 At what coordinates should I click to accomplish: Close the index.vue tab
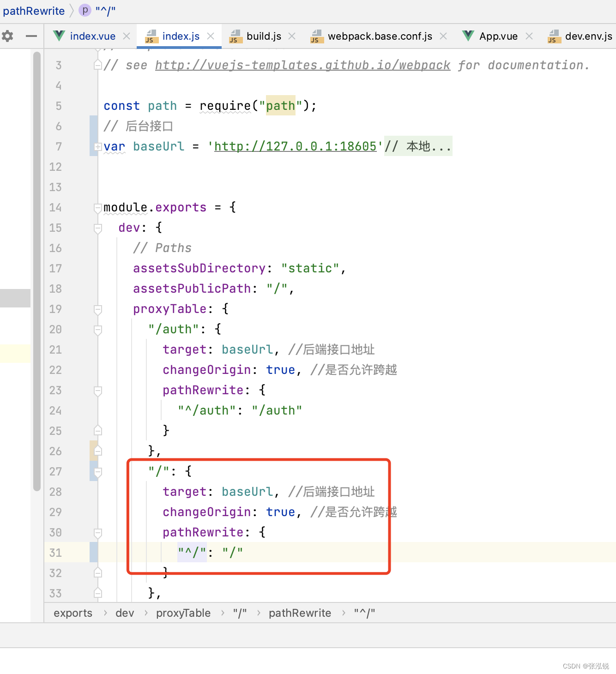click(127, 36)
